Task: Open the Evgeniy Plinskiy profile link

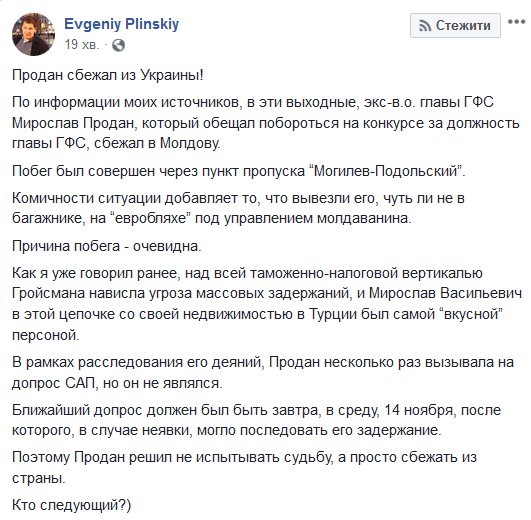Action: [x=122, y=24]
